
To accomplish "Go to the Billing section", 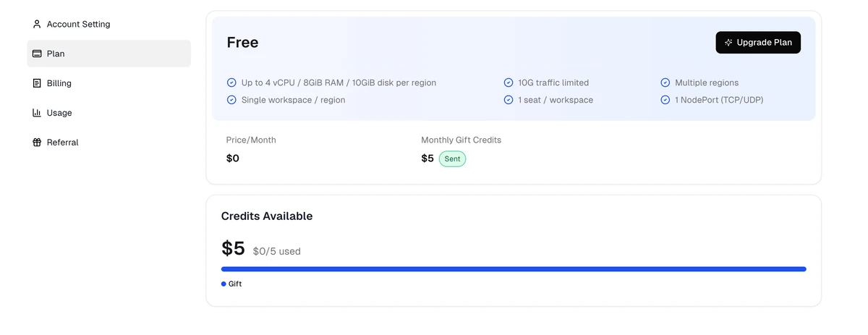I will [x=109, y=83].
